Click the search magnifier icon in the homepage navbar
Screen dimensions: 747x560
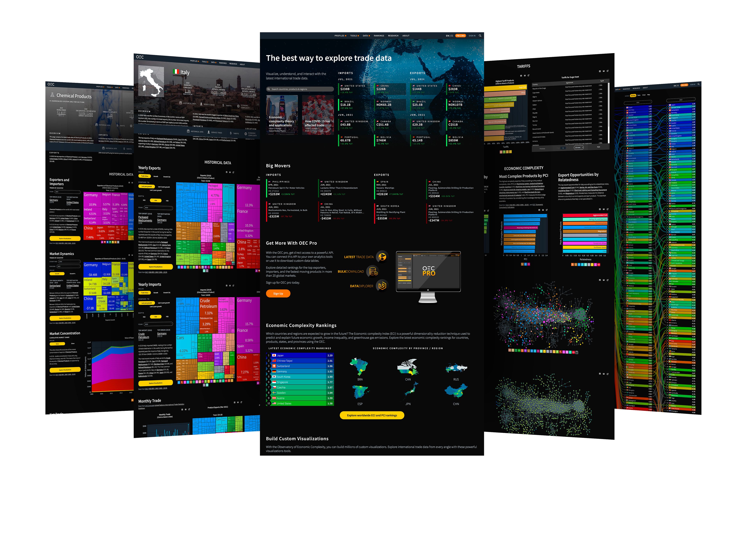(480, 35)
